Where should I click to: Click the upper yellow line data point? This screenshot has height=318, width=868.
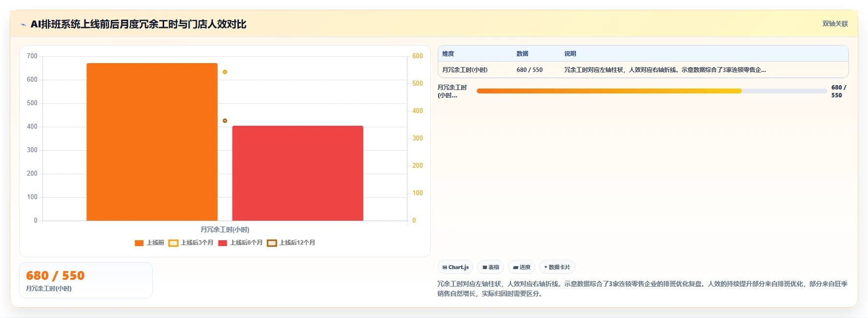[x=225, y=72]
